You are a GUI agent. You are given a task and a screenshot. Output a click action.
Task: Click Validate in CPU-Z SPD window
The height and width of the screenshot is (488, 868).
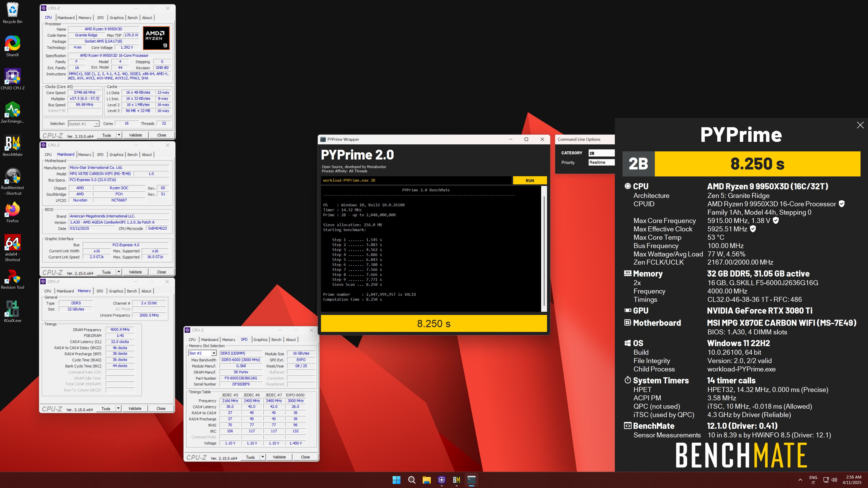(279, 457)
